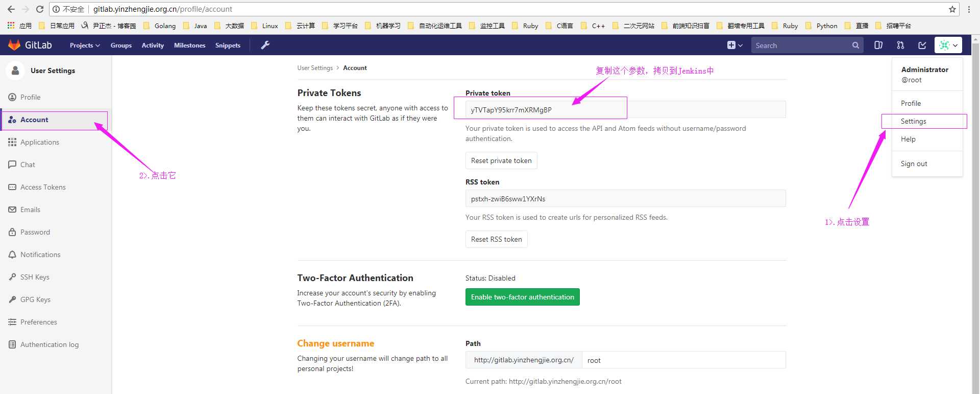
Task: Open the Golang bookmarks folder
Action: (x=160, y=26)
